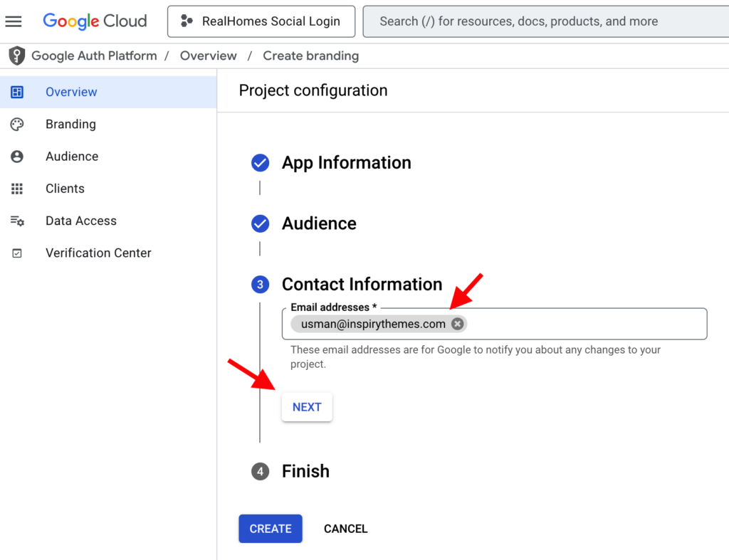The image size is (729, 560).
Task: Click the Contact Information step heading
Action: pyautogui.click(x=362, y=285)
